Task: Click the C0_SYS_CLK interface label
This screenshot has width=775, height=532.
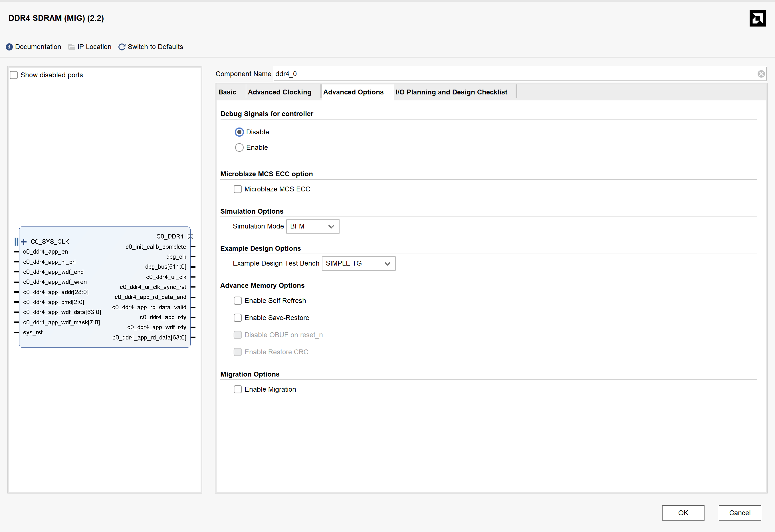Action: [50, 242]
